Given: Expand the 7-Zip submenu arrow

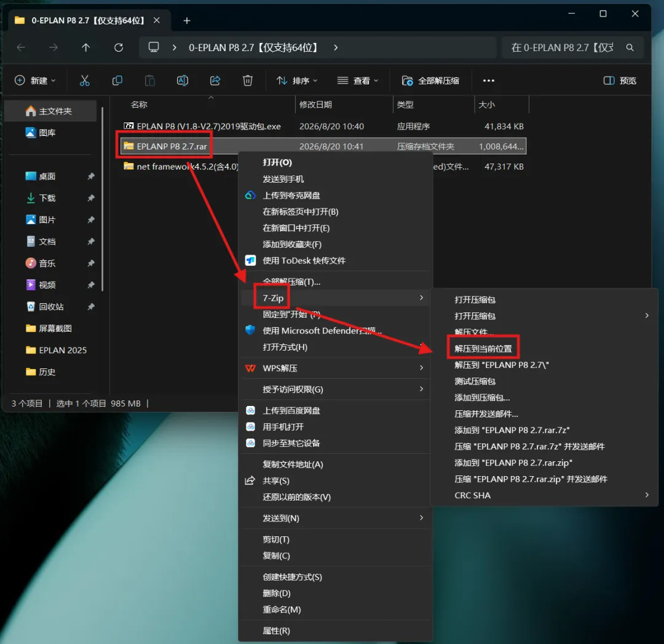Looking at the screenshot, I should tap(421, 298).
